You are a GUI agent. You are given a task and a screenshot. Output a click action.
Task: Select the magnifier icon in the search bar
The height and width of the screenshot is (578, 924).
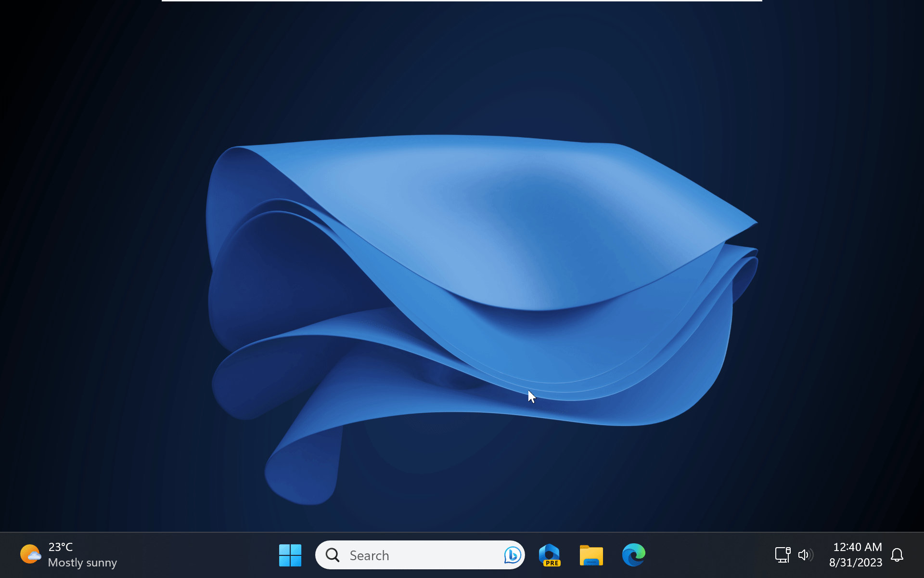(332, 555)
